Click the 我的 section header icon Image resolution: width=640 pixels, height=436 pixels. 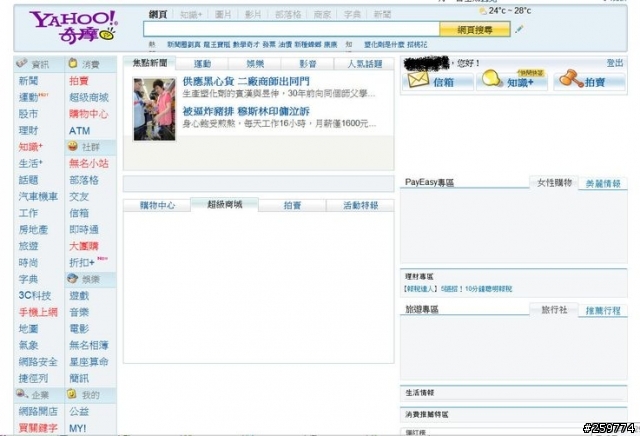(x=72, y=394)
